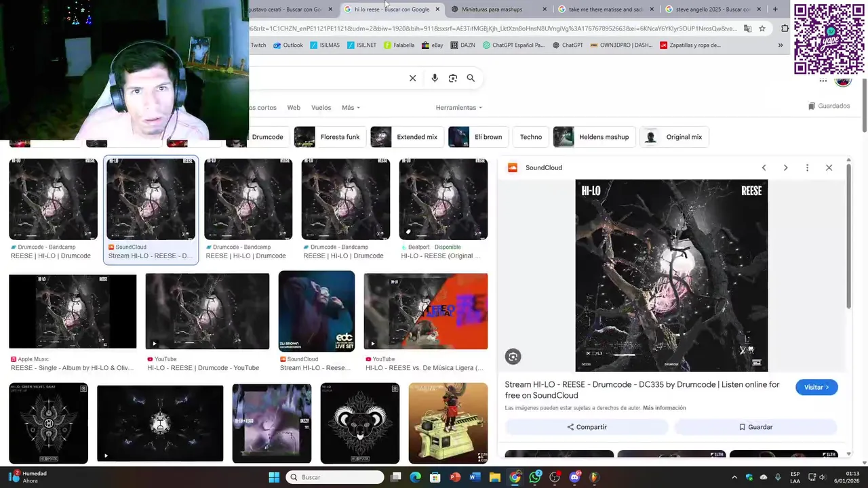Click the large HI-LO REESE preview image

tap(671, 275)
